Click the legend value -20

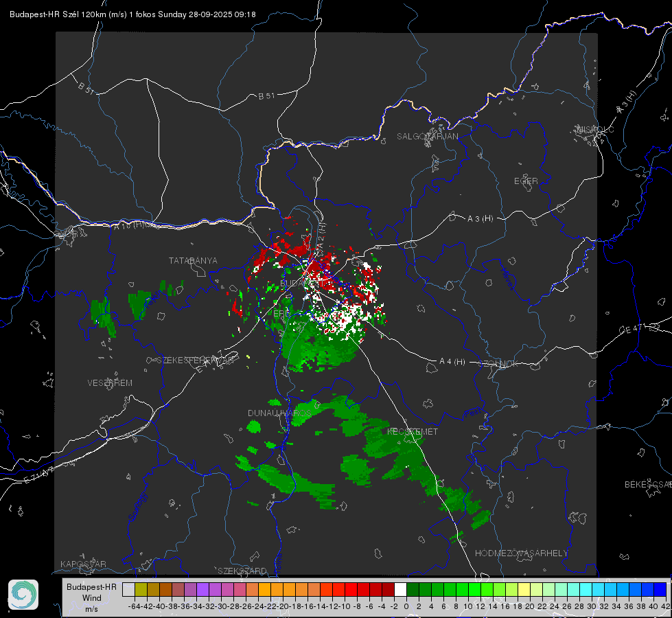click(x=283, y=606)
